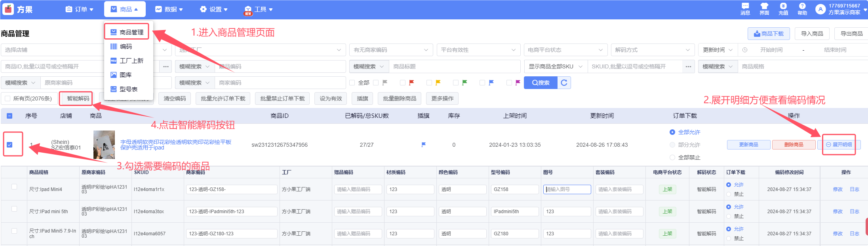Tick the red flag filter checkbox
Image resolution: width=868 pixels, height=246 pixels.
pos(402,83)
